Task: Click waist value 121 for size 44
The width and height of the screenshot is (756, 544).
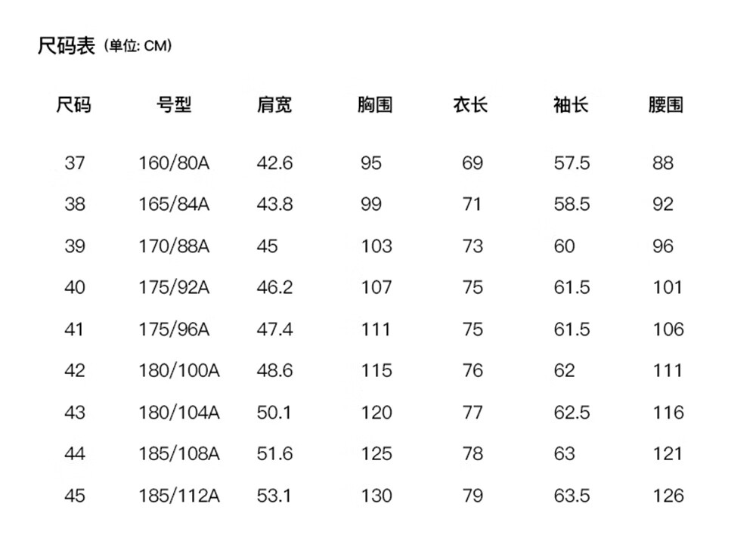Action: coord(668,454)
